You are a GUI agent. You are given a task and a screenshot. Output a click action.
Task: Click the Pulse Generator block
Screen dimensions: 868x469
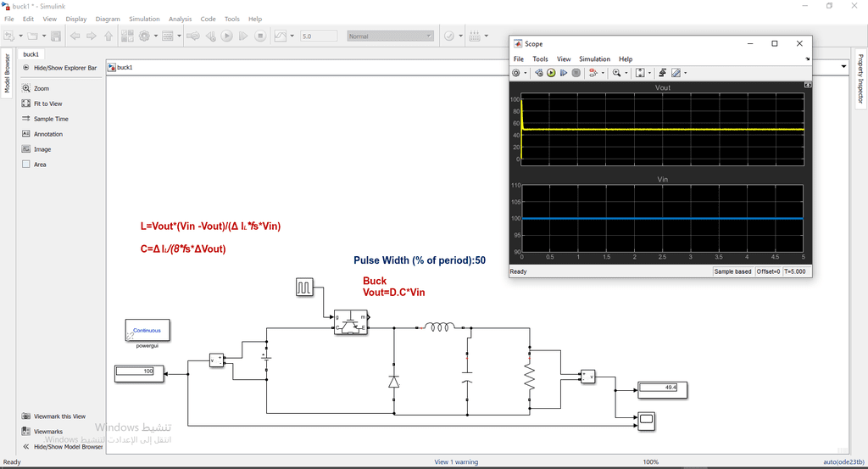point(304,287)
